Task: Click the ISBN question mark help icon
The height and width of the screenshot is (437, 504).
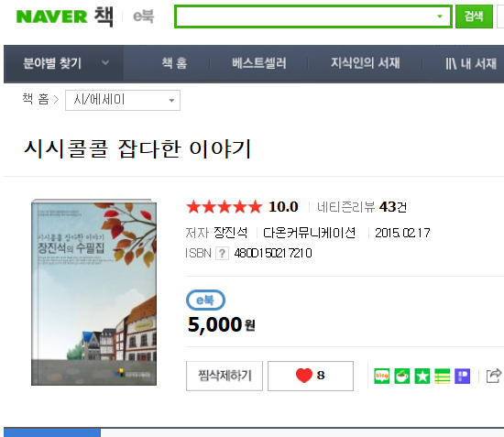Action: pos(222,253)
